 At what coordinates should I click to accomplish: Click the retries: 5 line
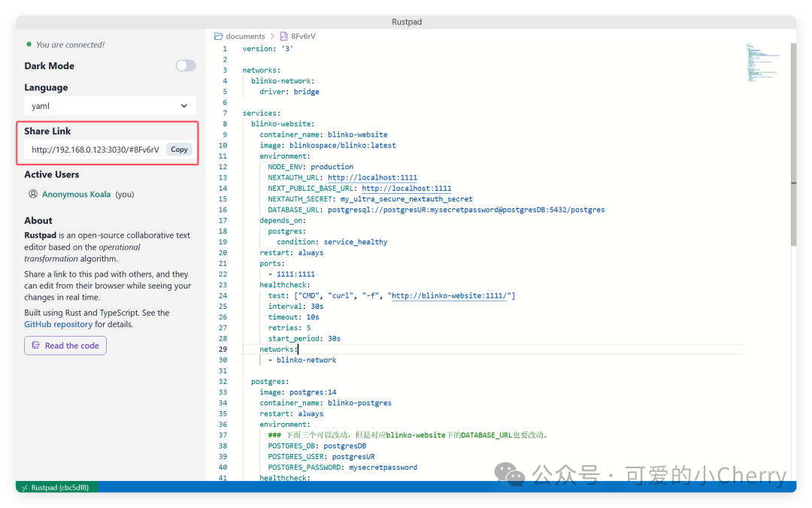[289, 328]
